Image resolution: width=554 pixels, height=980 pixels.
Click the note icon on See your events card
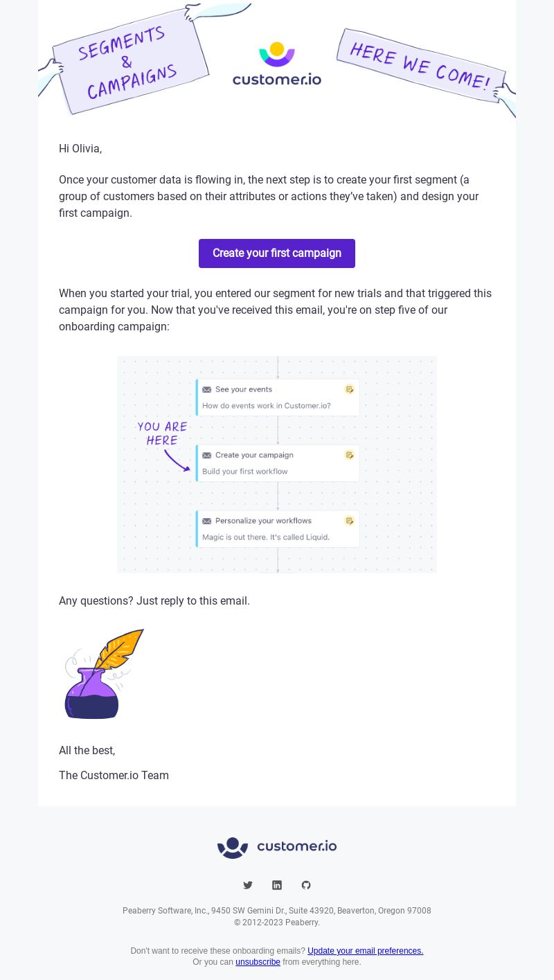350,389
